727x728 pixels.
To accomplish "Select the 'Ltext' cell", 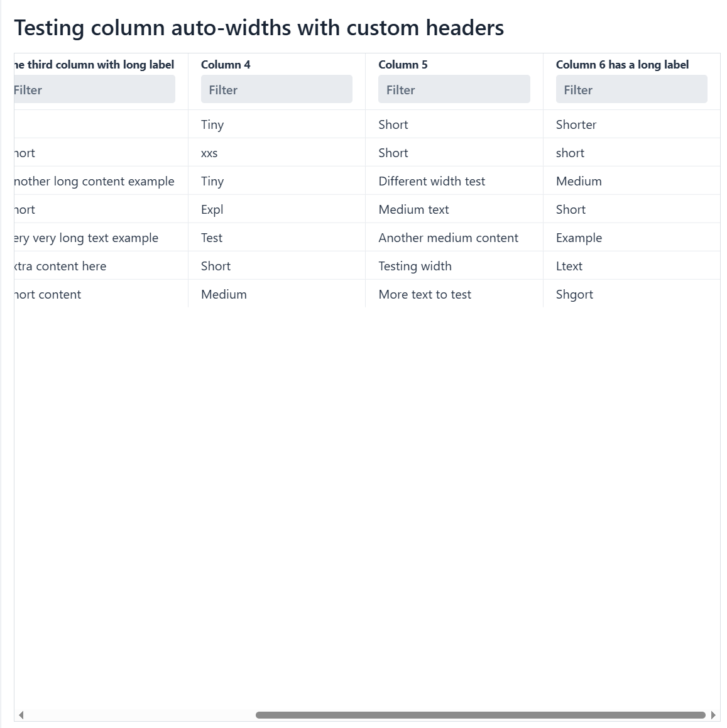I will [569, 266].
